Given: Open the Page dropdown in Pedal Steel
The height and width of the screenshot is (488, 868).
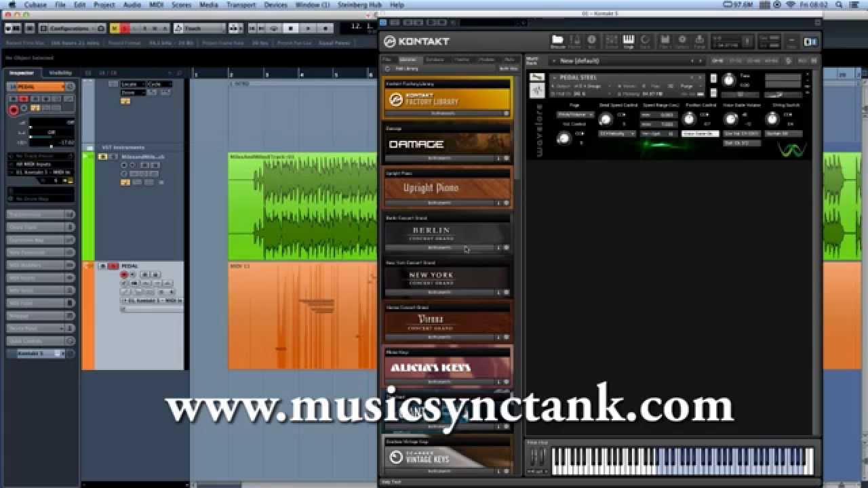Looking at the screenshot, I should 575,115.
